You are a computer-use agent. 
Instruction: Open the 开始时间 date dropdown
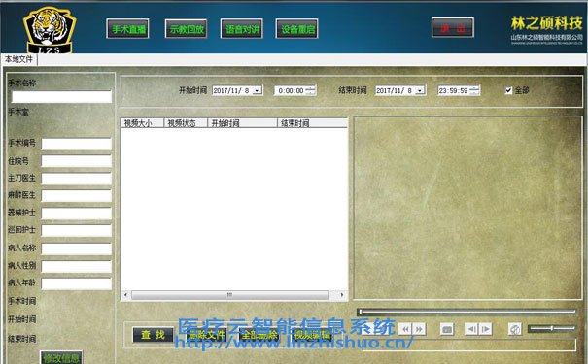[258, 90]
